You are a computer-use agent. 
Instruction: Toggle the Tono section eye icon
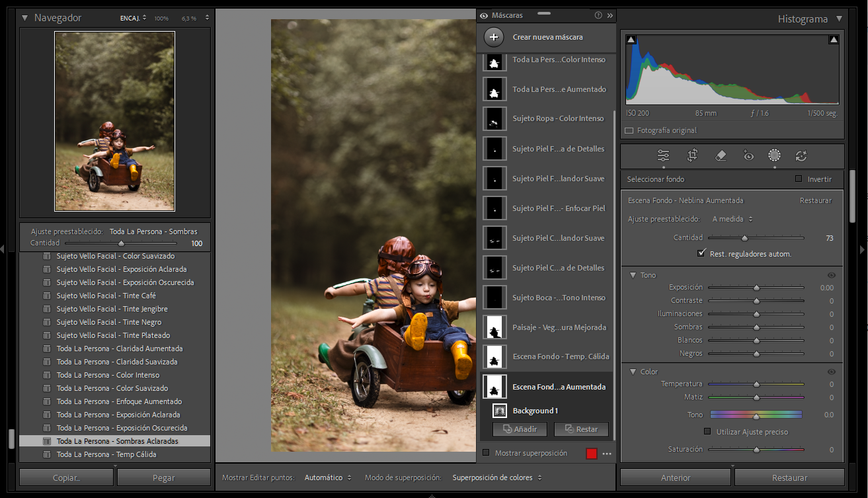(831, 275)
